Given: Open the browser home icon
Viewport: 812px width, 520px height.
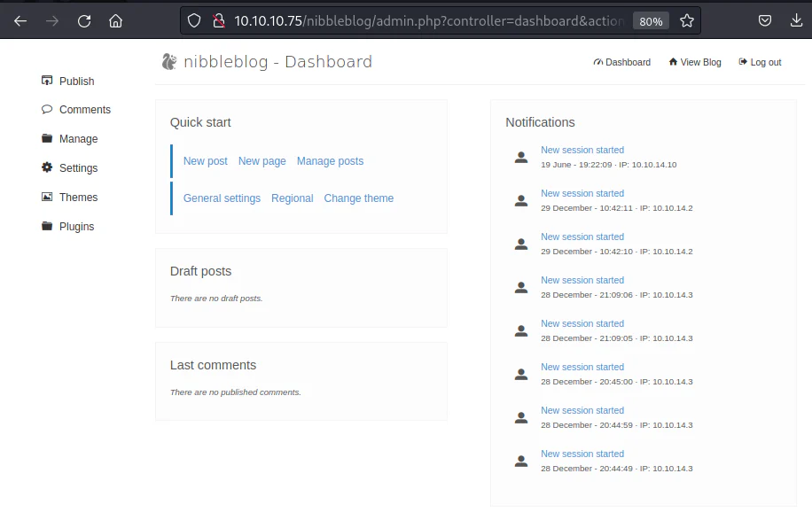Looking at the screenshot, I should pos(115,21).
